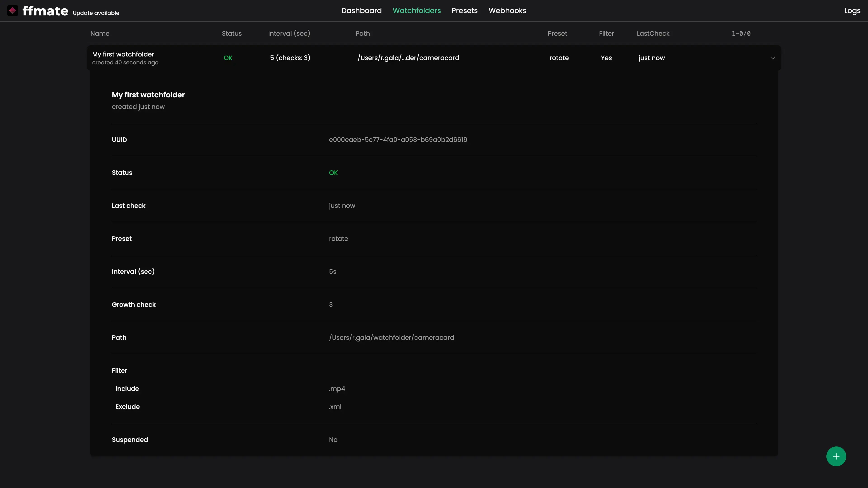Click the Name column header
Viewport: 868px width, 488px height.
(100, 33)
